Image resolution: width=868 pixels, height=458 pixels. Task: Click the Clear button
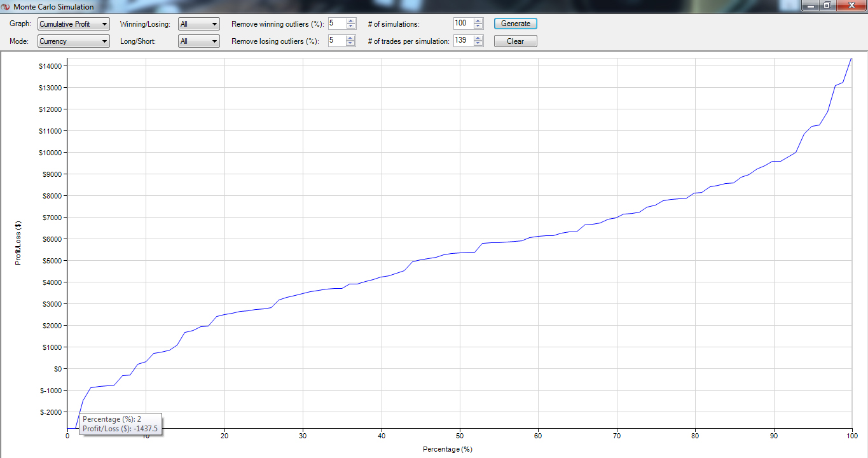tap(516, 41)
